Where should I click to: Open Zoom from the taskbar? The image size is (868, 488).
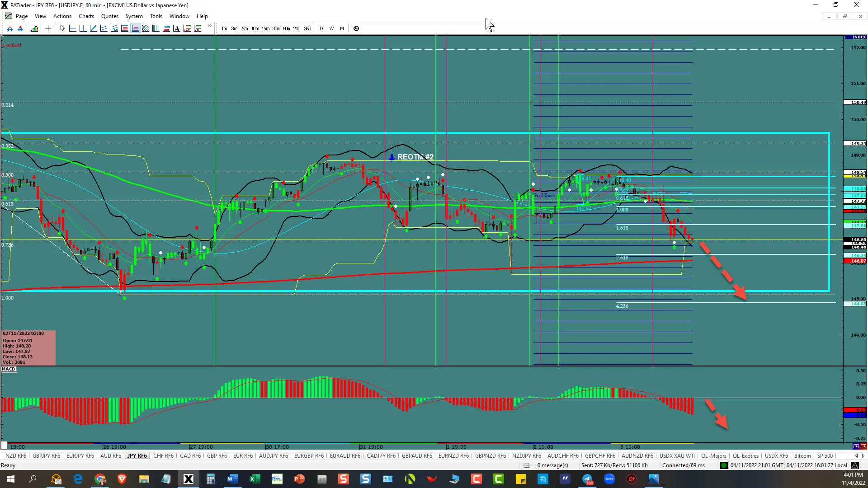point(609,479)
